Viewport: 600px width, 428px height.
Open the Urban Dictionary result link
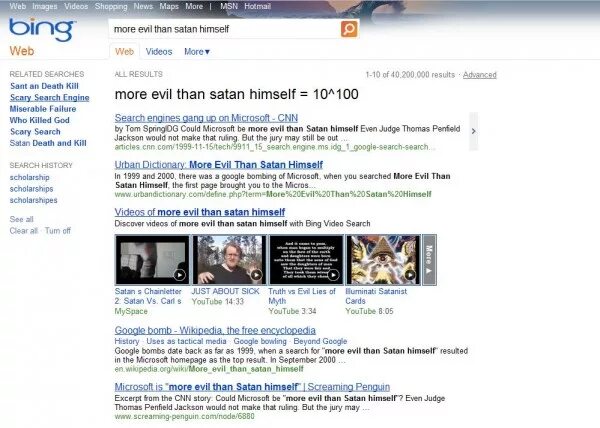pyautogui.click(x=218, y=165)
